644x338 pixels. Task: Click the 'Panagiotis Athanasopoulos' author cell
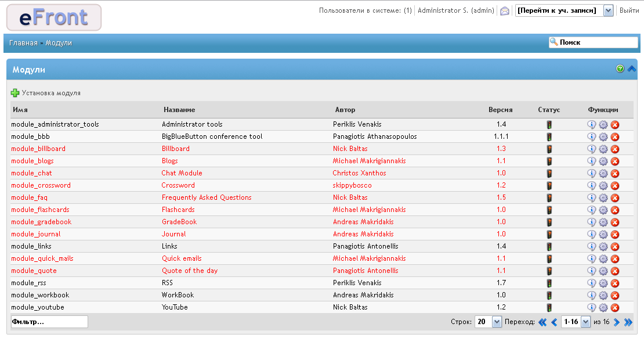pos(375,136)
